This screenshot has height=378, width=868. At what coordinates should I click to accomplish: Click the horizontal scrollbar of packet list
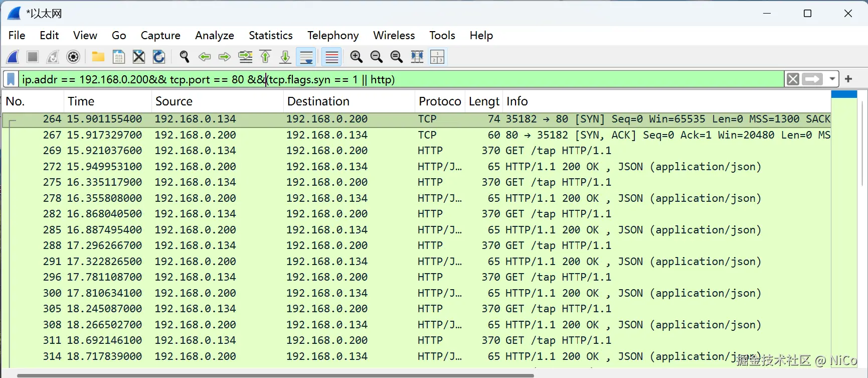coord(276,375)
